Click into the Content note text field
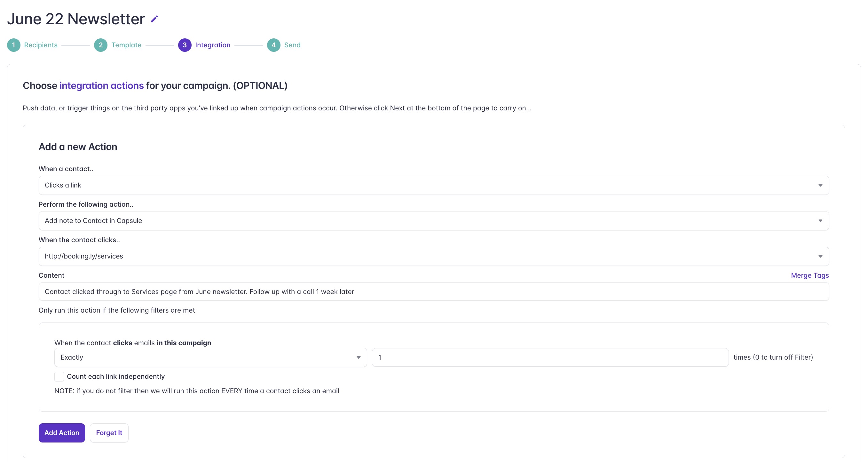The width and height of the screenshot is (868, 462). click(x=433, y=292)
